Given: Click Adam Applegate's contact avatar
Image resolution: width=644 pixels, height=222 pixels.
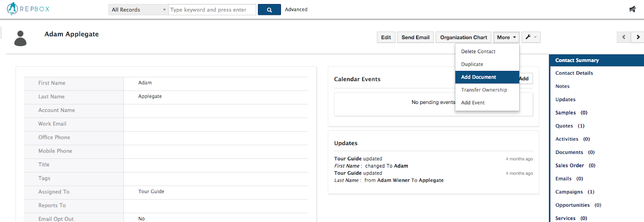Looking at the screenshot, I should (x=21, y=38).
